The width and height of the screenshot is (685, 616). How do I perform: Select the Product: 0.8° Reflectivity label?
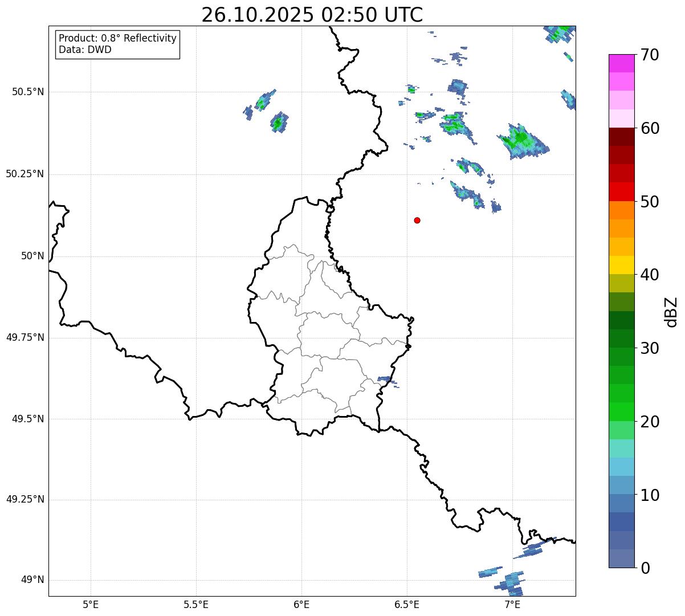click(x=118, y=38)
